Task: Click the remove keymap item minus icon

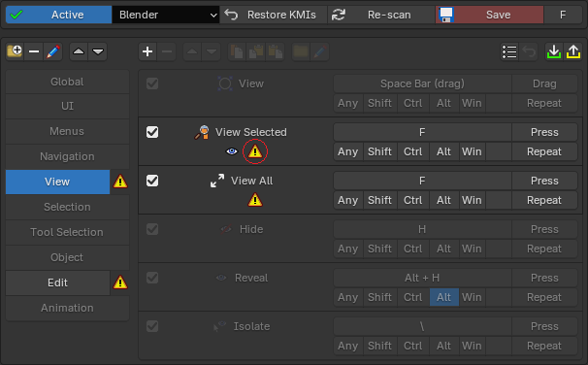Action: click(167, 51)
